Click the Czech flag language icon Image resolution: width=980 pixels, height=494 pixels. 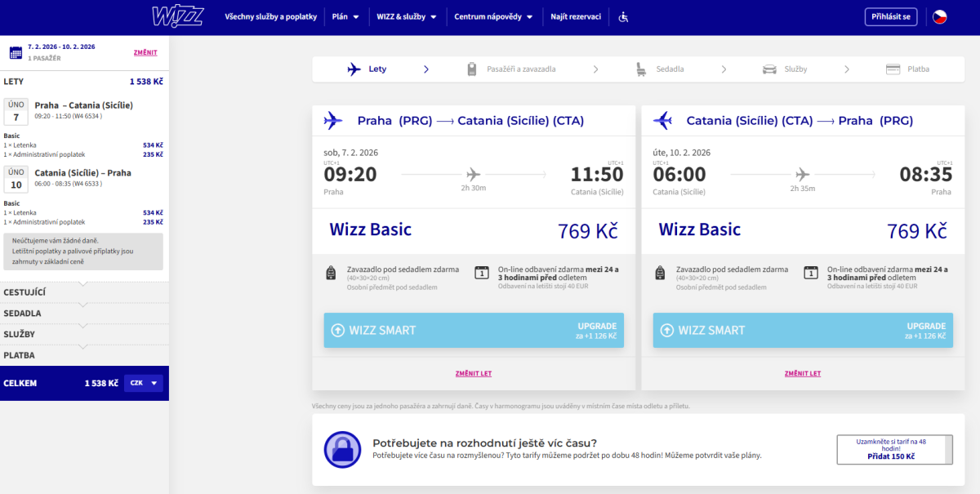(x=940, y=17)
